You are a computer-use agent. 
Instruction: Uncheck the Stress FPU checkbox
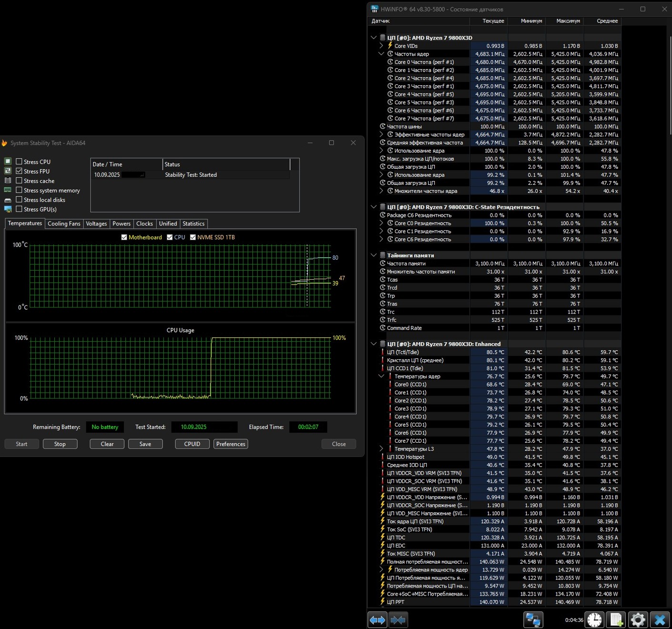pos(19,171)
